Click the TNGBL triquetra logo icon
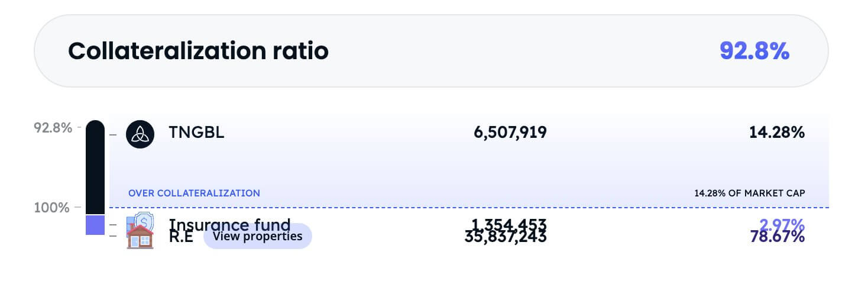 tap(140, 134)
